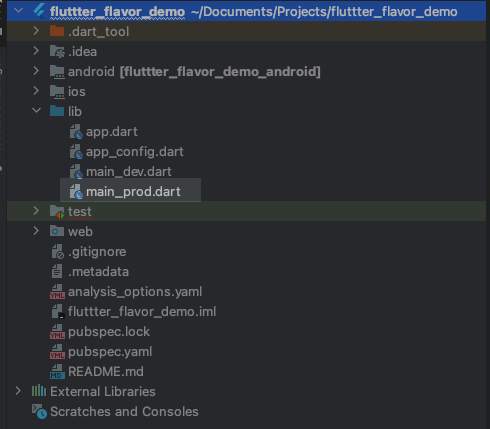Click the web folder icon
The width and height of the screenshot is (490, 429).
click(x=57, y=231)
